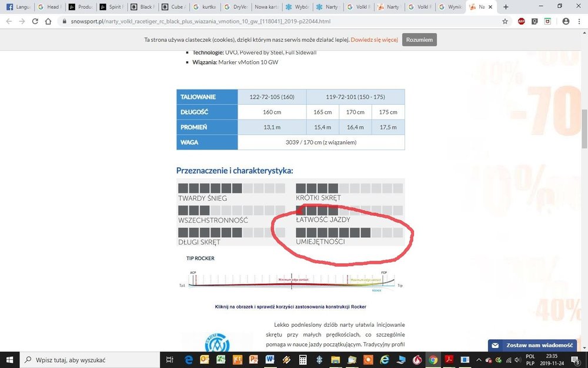588x368 pixels.
Task: Bookmark this page with the star icon
Action: click(x=505, y=21)
